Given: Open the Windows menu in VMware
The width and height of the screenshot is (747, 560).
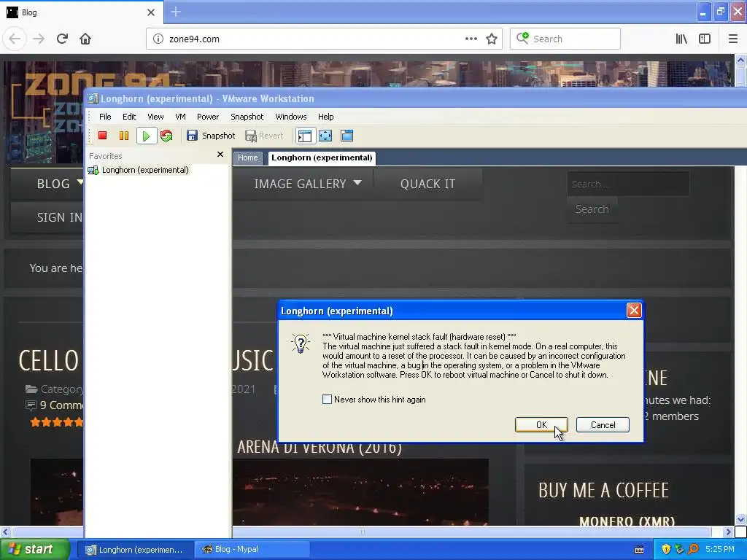Looking at the screenshot, I should click(290, 117).
